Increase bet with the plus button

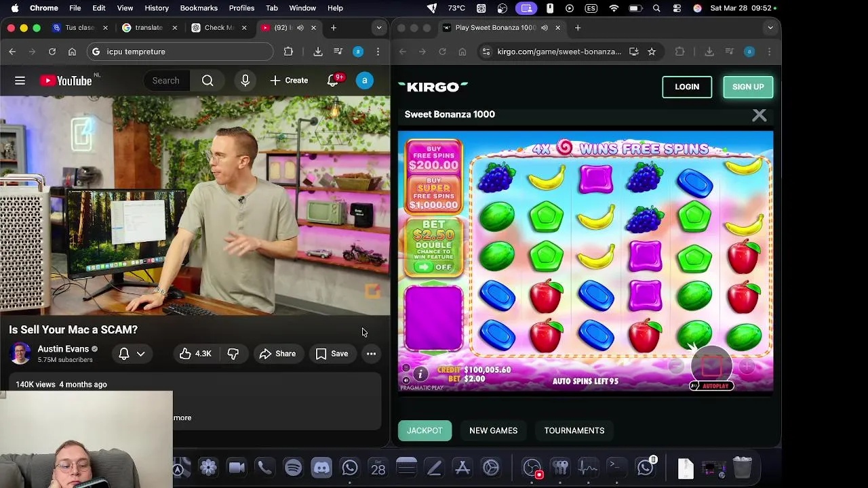coord(747,367)
